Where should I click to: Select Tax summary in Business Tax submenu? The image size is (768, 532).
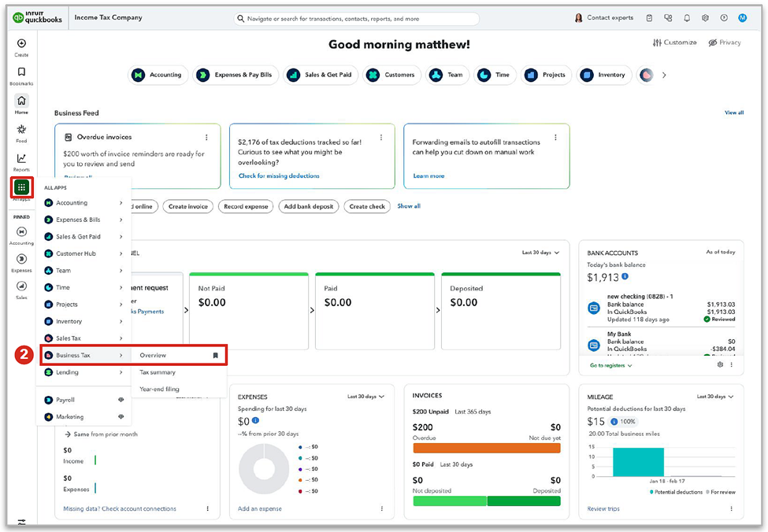coord(158,372)
